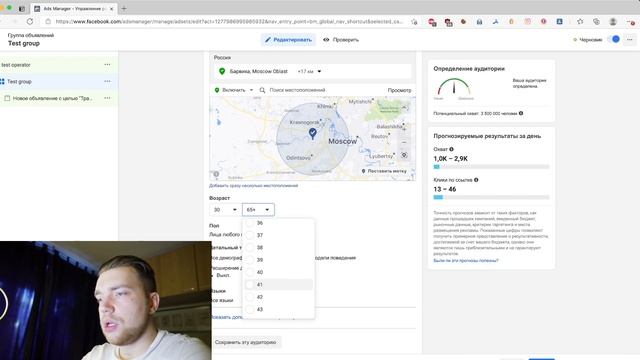This screenshot has height=360, width=640.
Task: Select age 43 in the list
Action: click(279, 309)
